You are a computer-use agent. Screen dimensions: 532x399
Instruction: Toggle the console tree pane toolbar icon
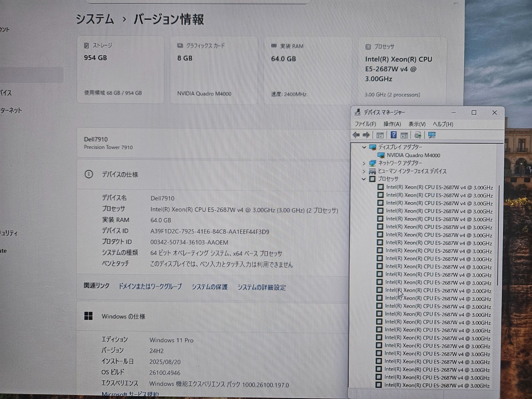coord(380,135)
